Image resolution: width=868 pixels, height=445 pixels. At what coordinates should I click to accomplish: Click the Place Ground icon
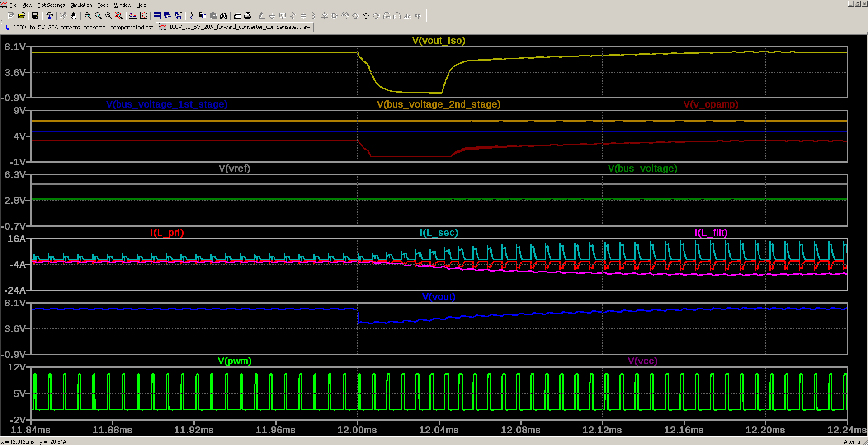272,16
